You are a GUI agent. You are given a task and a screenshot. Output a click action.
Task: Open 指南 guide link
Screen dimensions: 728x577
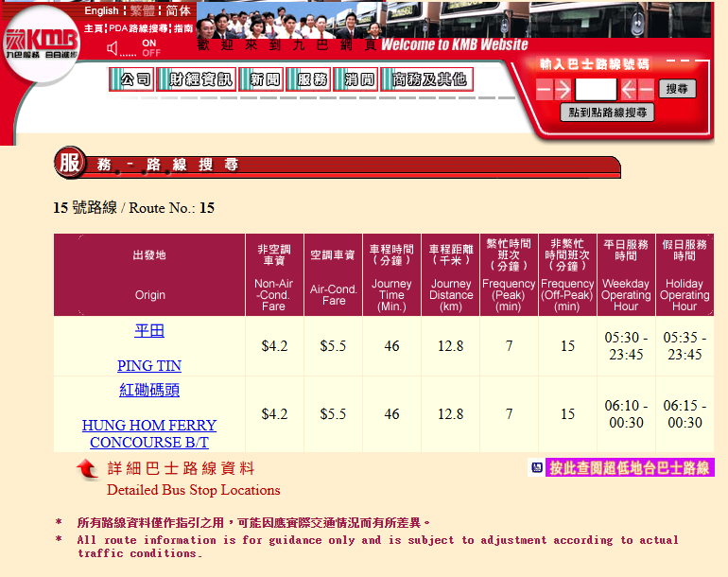point(183,28)
